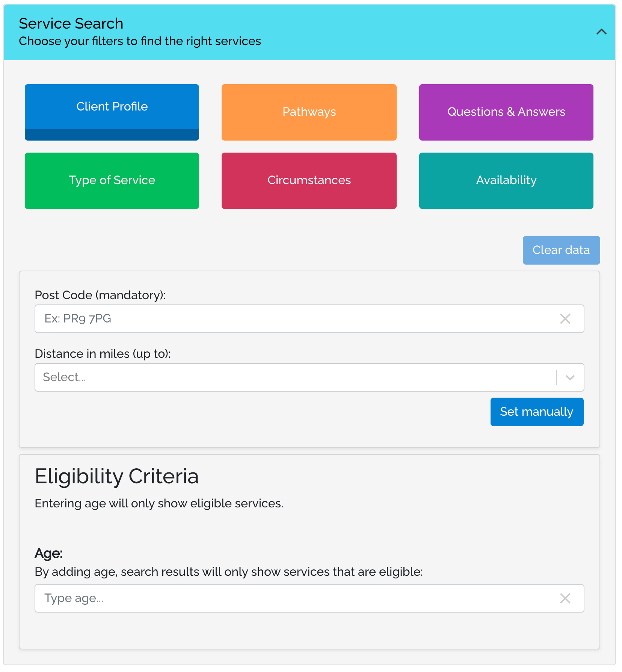Click the Eligibility Criteria heading
The width and height of the screenshot is (622, 672).
click(x=117, y=476)
